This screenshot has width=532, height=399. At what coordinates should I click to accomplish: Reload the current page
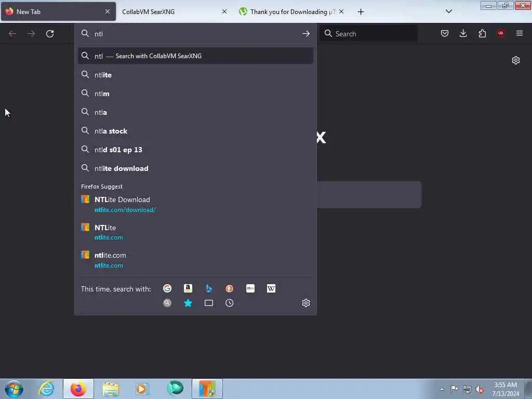[50, 34]
